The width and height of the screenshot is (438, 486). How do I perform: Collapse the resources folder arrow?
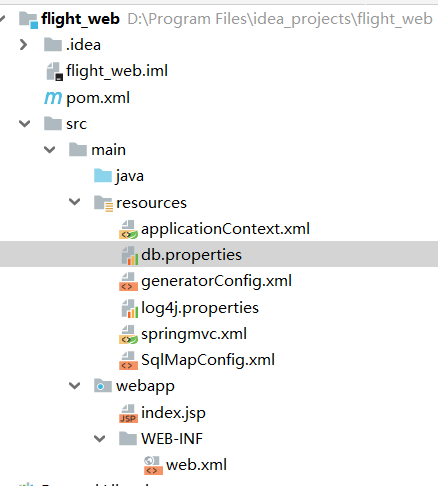pyautogui.click(x=75, y=202)
